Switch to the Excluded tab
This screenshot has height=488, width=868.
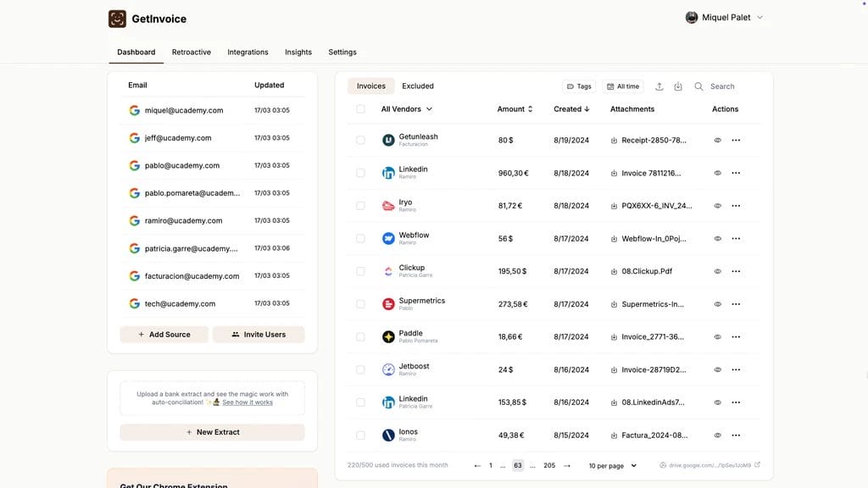point(418,86)
